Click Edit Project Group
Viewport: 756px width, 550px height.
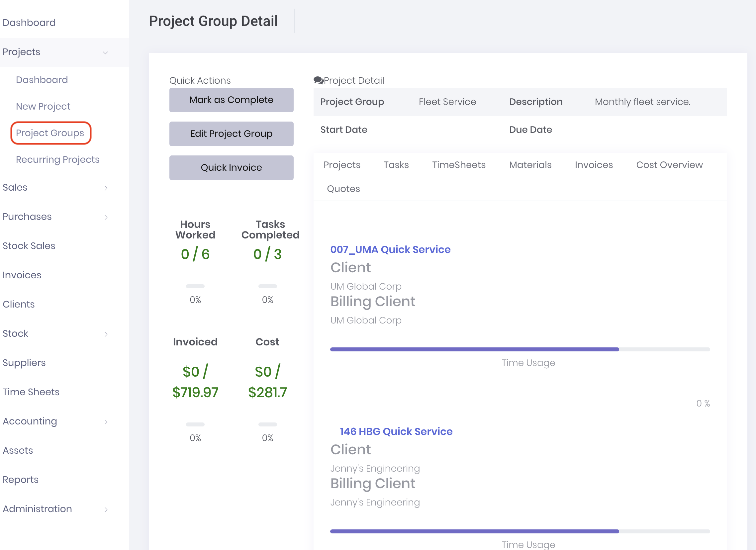pyautogui.click(x=231, y=134)
